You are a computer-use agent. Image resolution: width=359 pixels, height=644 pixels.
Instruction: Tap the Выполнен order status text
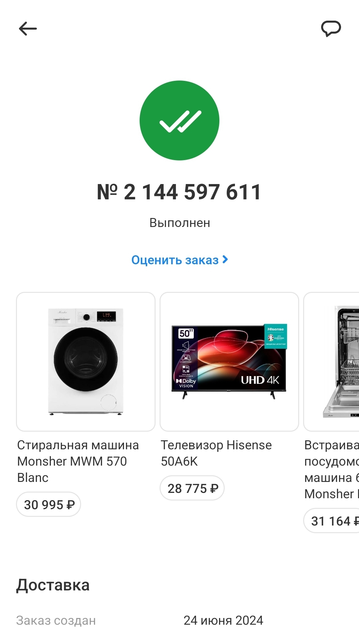tap(179, 223)
